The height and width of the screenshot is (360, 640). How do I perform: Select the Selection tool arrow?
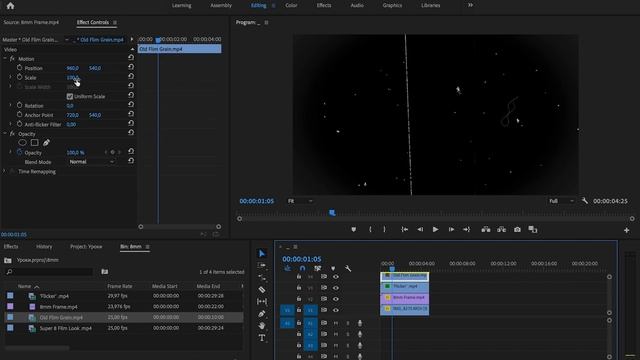pyautogui.click(x=262, y=253)
